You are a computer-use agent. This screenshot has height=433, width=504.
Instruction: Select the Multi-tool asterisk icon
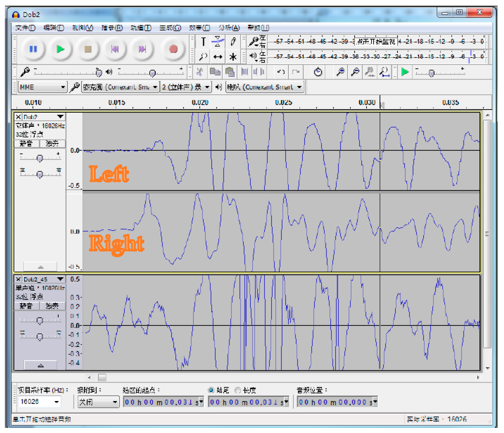click(233, 57)
